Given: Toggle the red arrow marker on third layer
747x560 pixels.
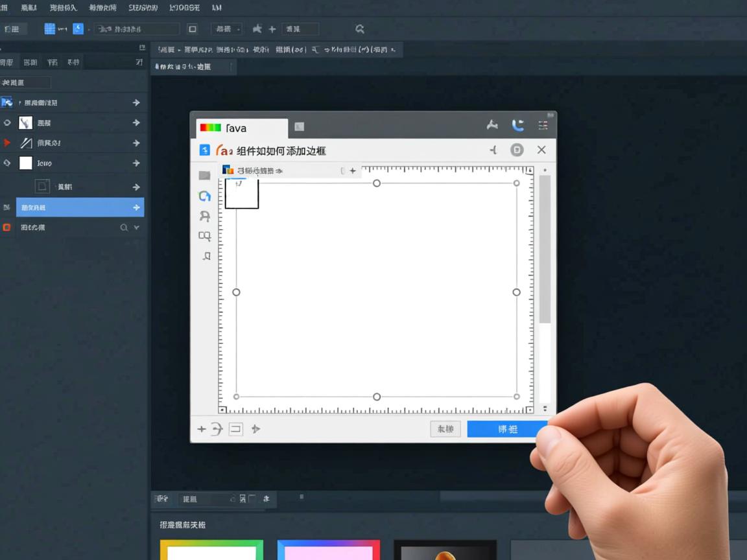Looking at the screenshot, I should click(7, 143).
